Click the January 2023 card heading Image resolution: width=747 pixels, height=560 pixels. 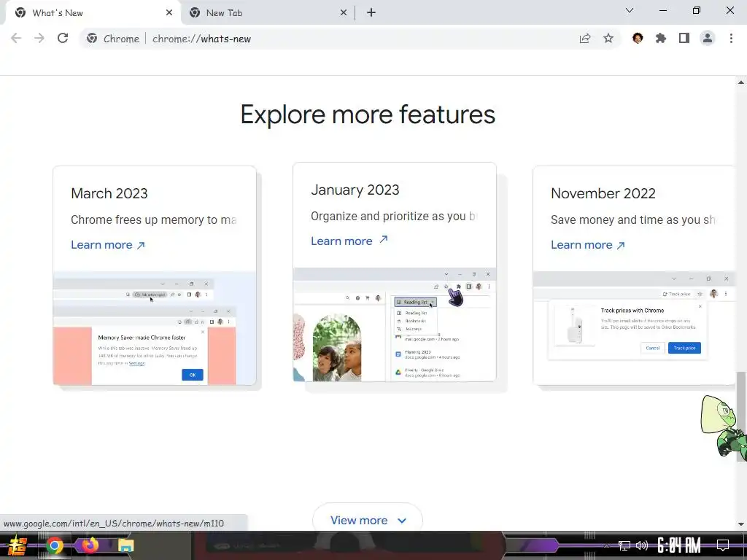[355, 190]
